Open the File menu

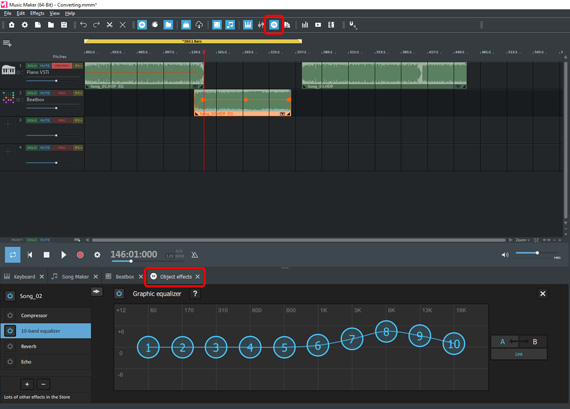tap(8, 13)
